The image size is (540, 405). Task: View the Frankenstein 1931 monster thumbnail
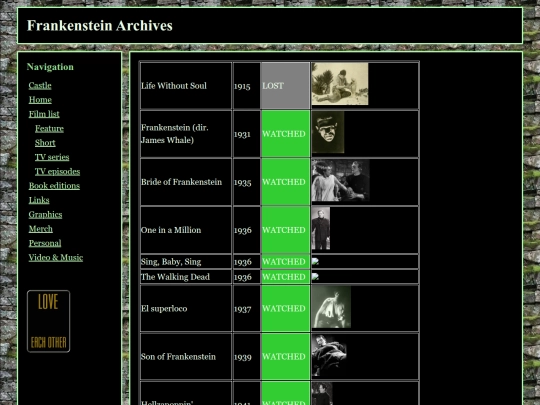coord(328,132)
